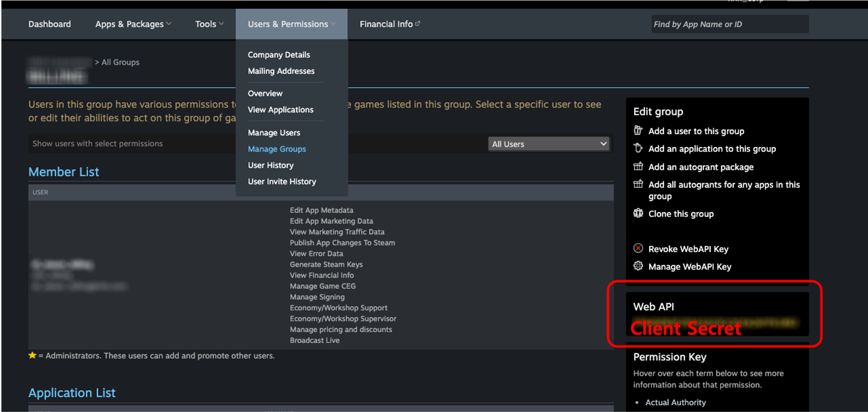Screen dimensions: 868x412
Task: Click Publish App Changes To Steam permission
Action: click(342, 242)
